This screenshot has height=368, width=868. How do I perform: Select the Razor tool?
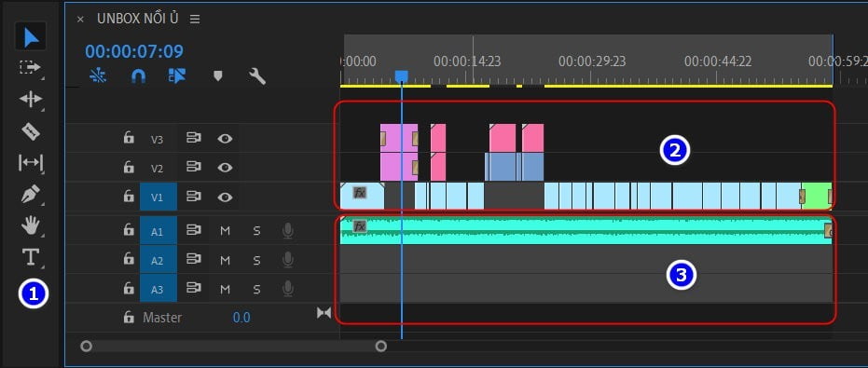point(31,131)
